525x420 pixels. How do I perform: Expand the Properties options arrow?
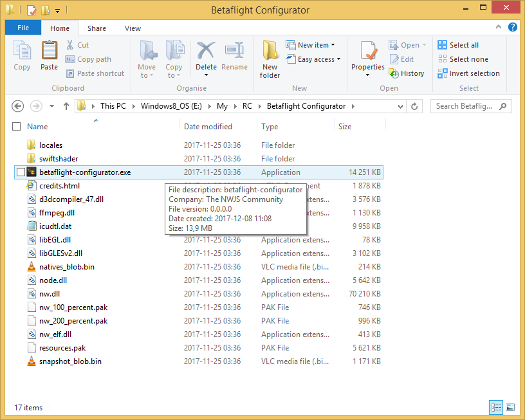(x=367, y=75)
